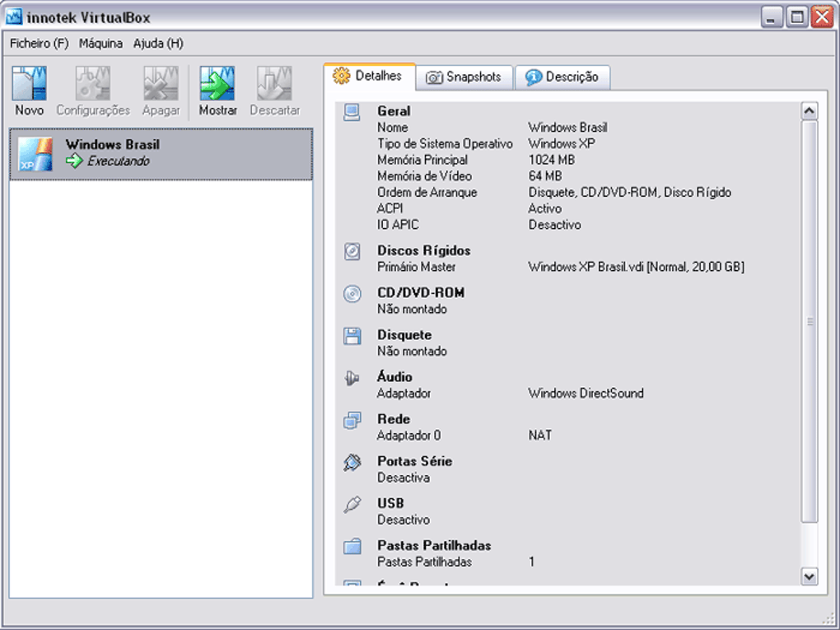Click the details scrollbar up arrow
840x630 pixels.
[809, 111]
